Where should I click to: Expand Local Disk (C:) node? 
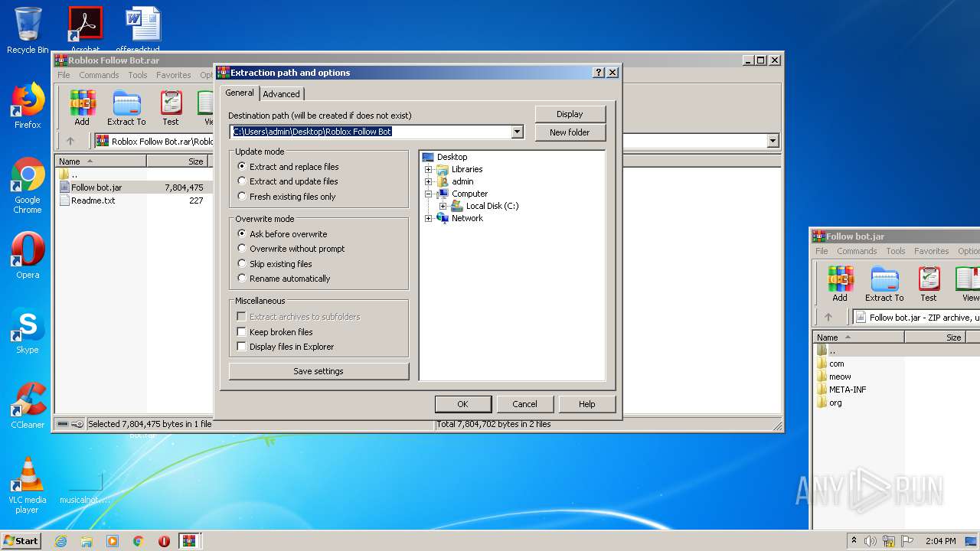[443, 206]
